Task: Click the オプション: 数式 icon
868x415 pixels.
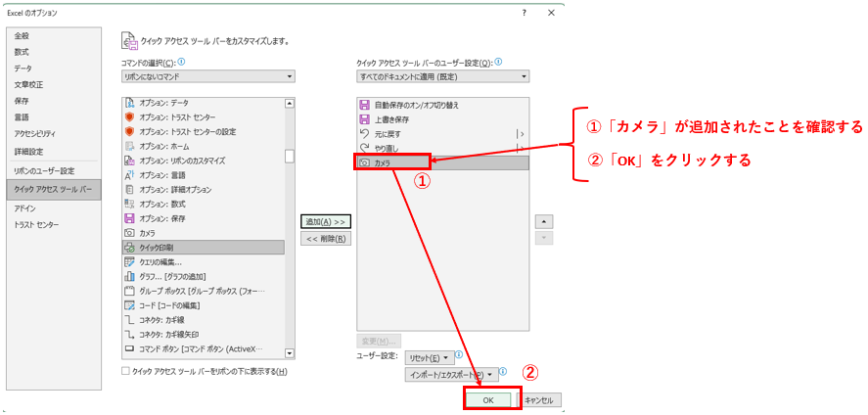Action: point(129,204)
